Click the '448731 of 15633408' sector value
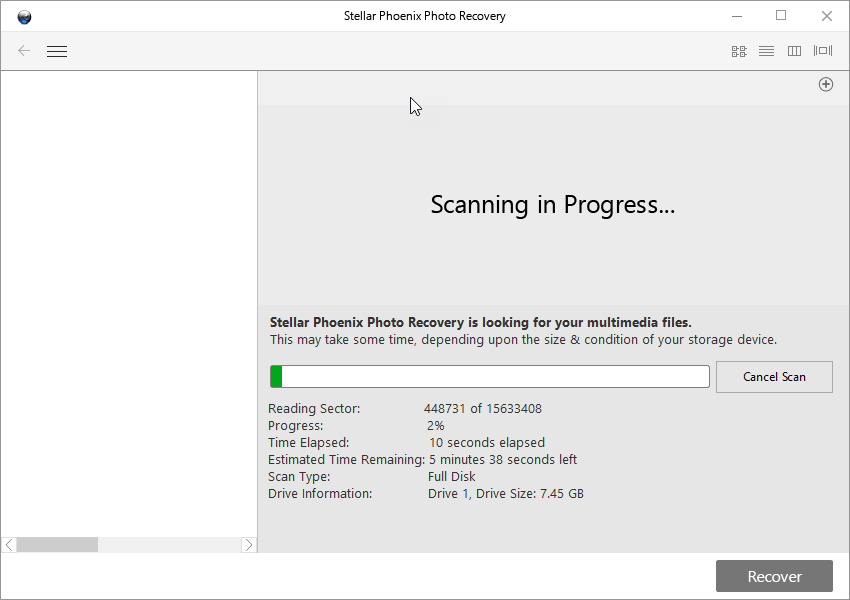Viewport: 850px width, 600px height. click(x=482, y=409)
